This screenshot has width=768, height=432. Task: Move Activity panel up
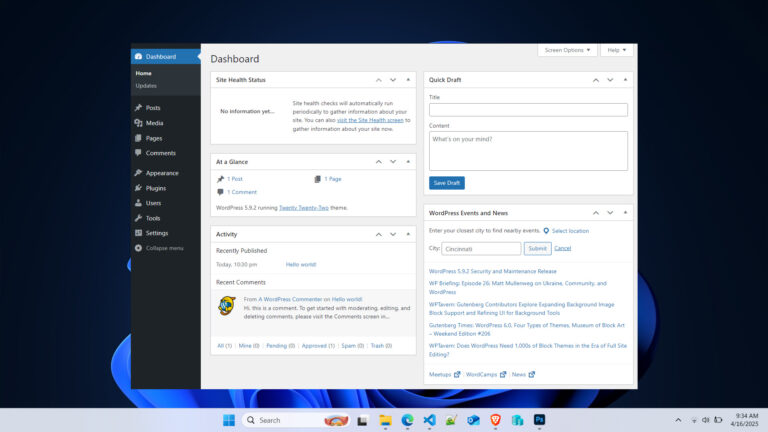[x=379, y=234]
